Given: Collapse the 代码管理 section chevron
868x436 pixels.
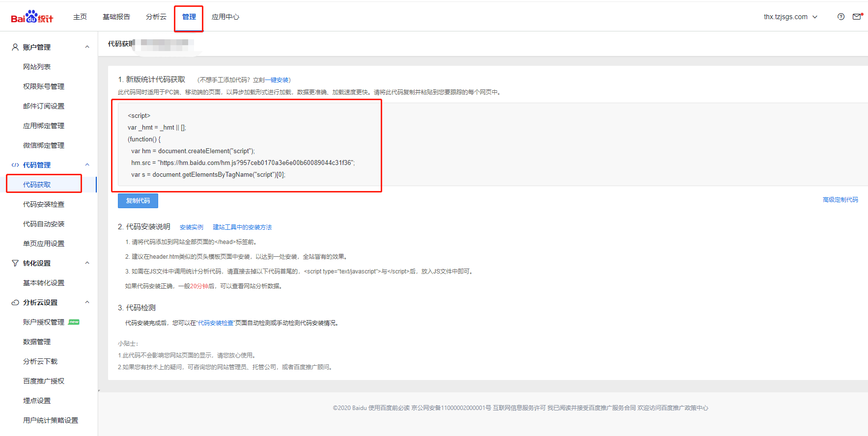Looking at the screenshot, I should [x=87, y=165].
